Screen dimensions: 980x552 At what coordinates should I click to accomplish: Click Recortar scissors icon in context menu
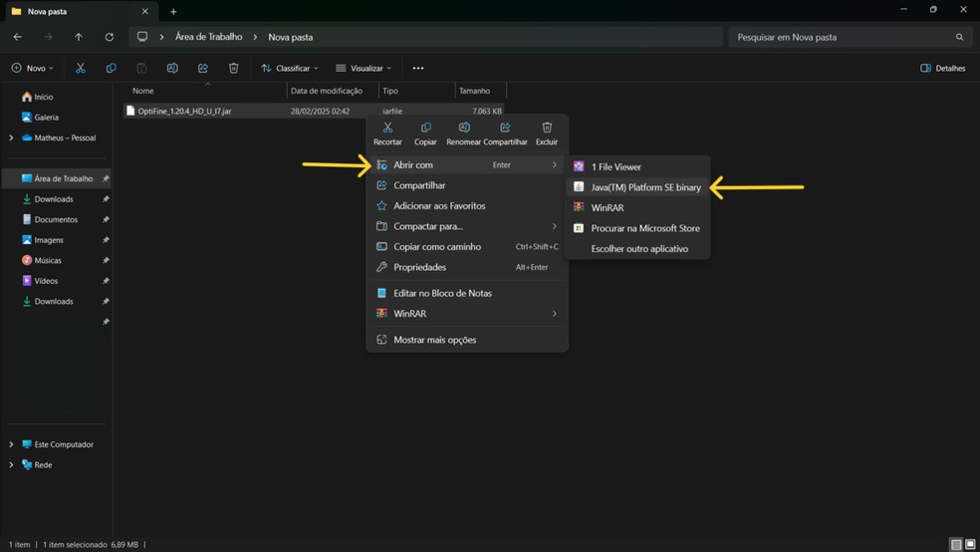tap(387, 129)
